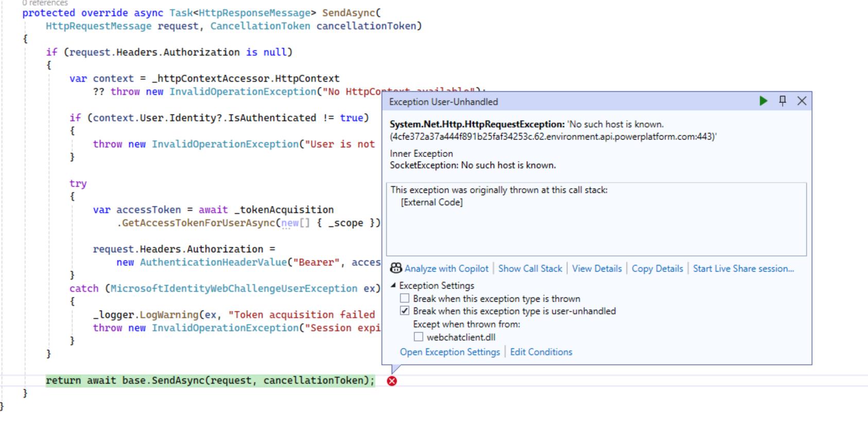Screen dimensions: 868x437
Task: Click the Copilot icon in exception popup
Action: (x=396, y=268)
